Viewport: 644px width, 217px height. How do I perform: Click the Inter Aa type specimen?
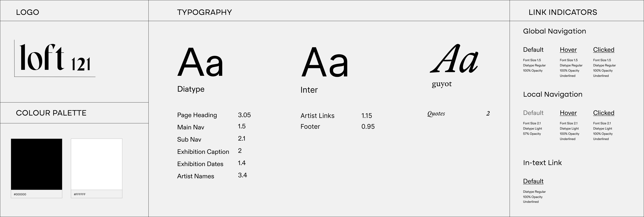pos(324,62)
